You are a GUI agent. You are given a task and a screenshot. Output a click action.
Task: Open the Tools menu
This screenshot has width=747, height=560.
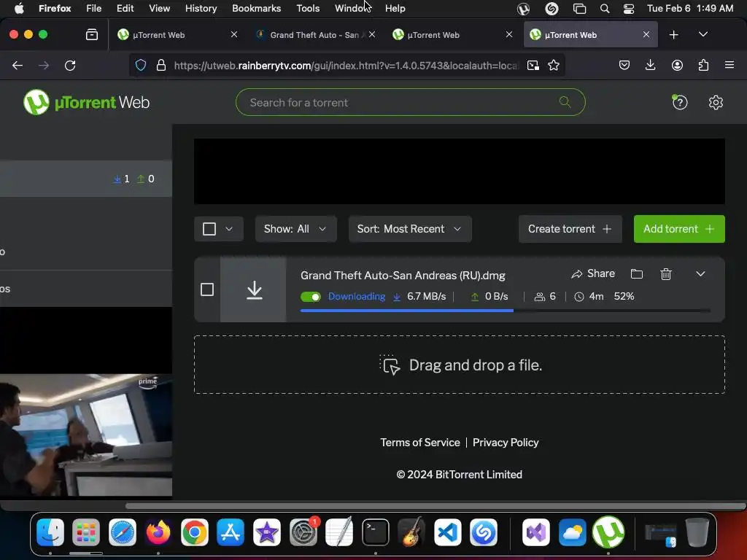click(x=308, y=9)
